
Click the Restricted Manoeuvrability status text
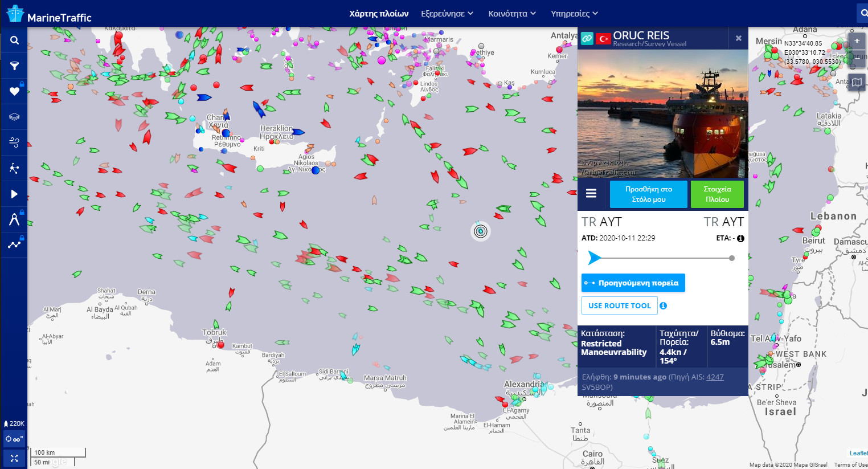click(614, 348)
